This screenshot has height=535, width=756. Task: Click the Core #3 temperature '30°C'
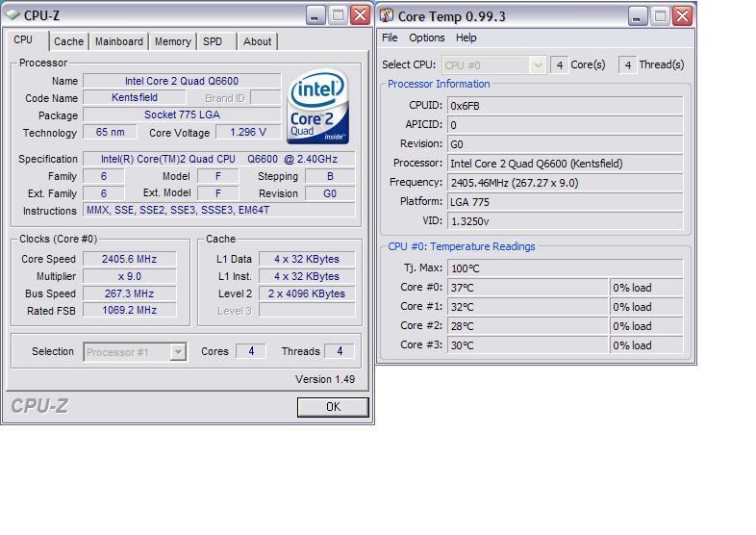click(x=527, y=345)
